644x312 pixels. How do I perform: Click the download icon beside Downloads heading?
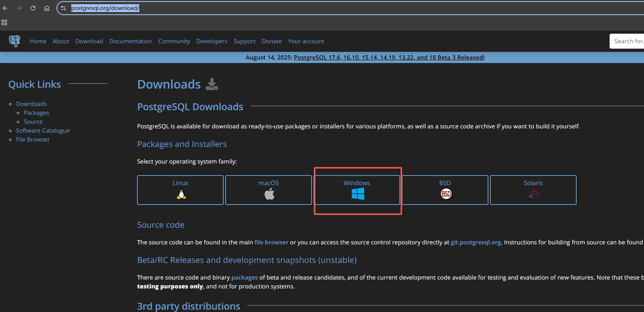pos(212,84)
